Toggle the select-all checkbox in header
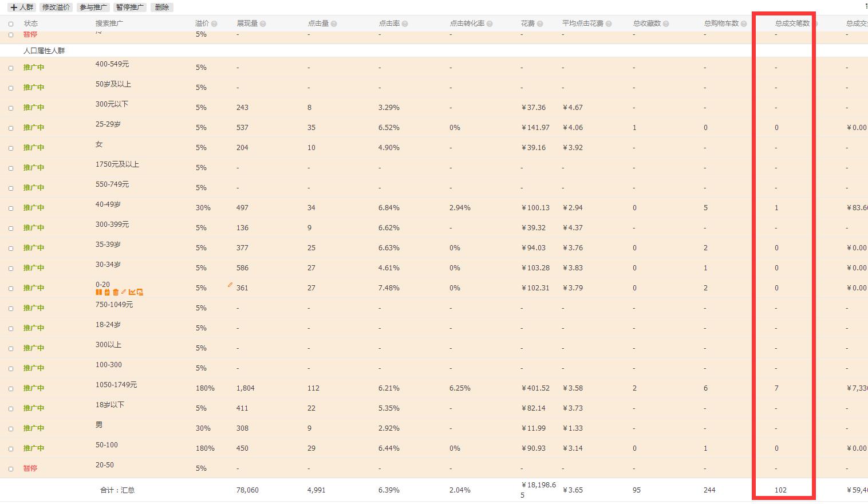Image resolution: width=868 pixels, height=504 pixels. click(x=11, y=24)
